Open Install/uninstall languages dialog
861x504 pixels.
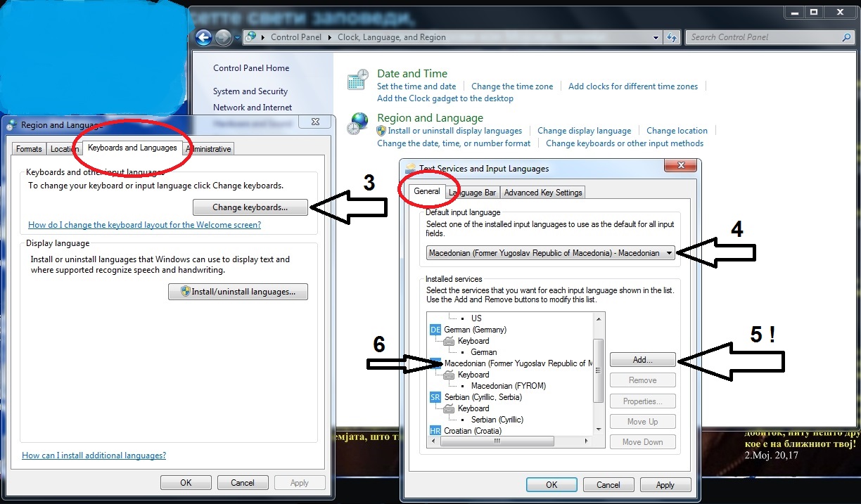click(238, 292)
